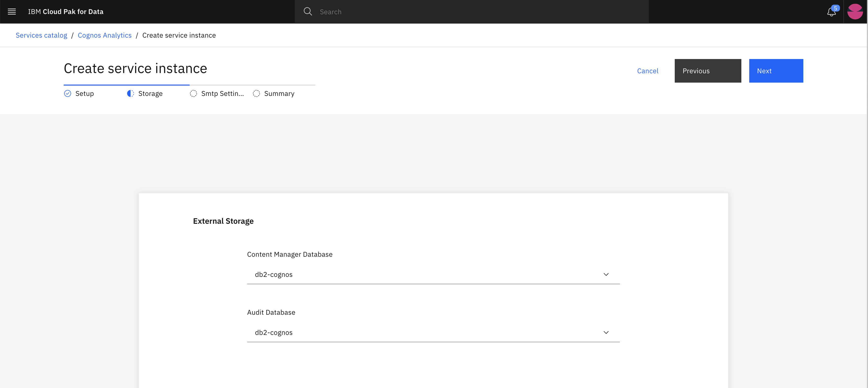Select the Summary step label
Viewport: 868px width, 388px height.
[x=279, y=94]
